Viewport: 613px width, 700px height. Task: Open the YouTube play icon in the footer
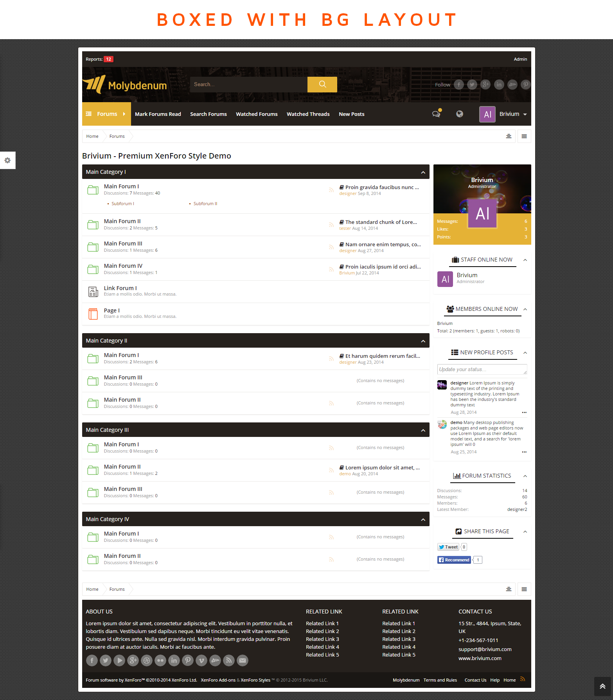click(119, 660)
